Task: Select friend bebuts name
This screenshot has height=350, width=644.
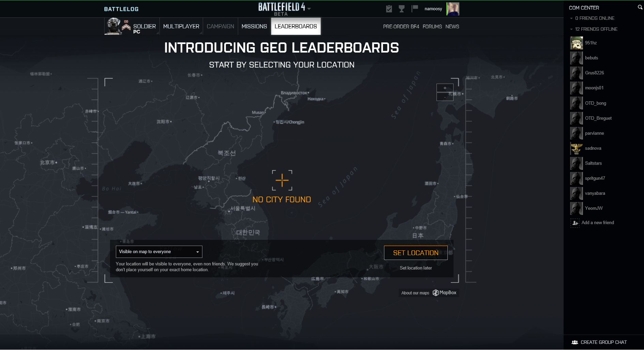Action: [x=592, y=58]
